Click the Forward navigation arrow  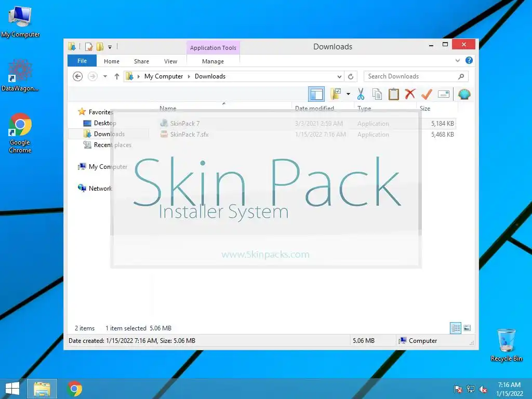pyautogui.click(x=92, y=76)
